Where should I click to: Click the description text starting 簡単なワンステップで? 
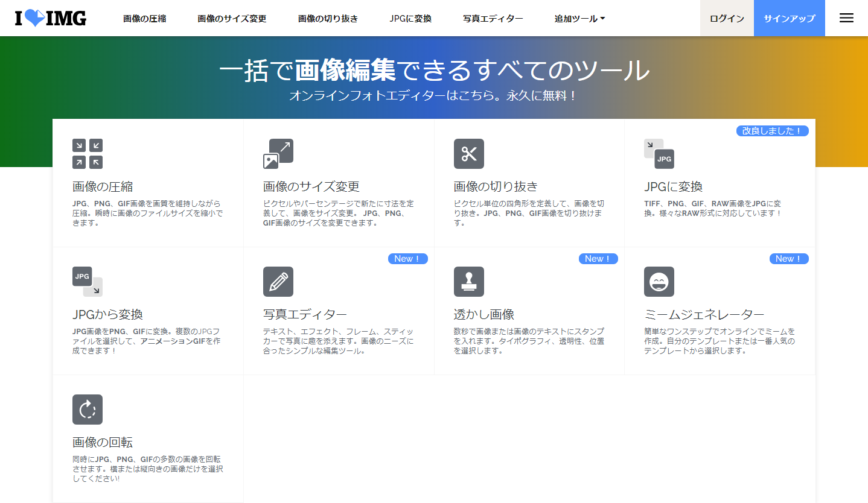(x=720, y=341)
